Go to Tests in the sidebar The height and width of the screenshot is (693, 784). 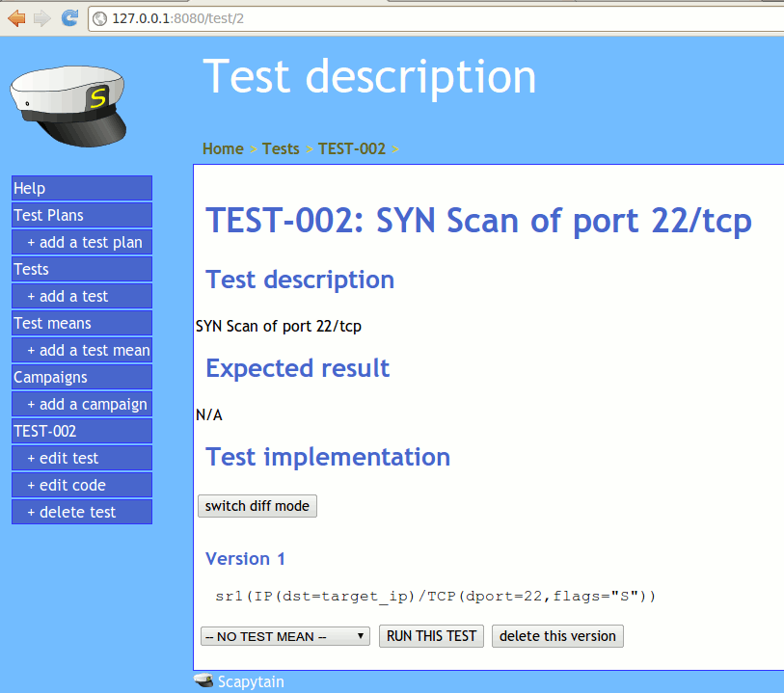point(82,269)
